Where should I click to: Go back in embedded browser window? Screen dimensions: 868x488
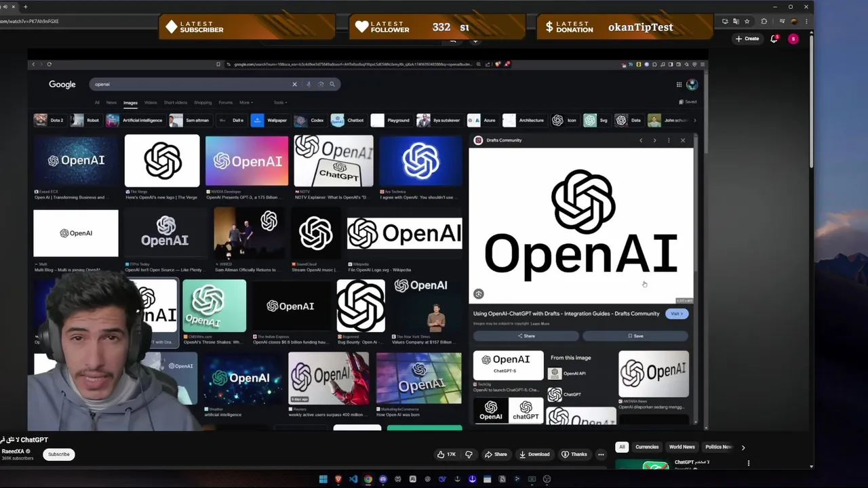[x=33, y=64]
